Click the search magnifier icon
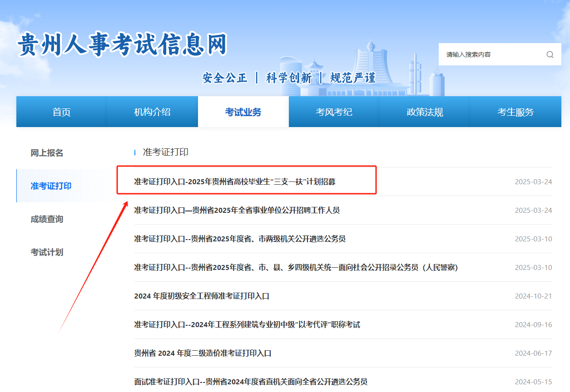The image size is (570, 392). [550, 55]
